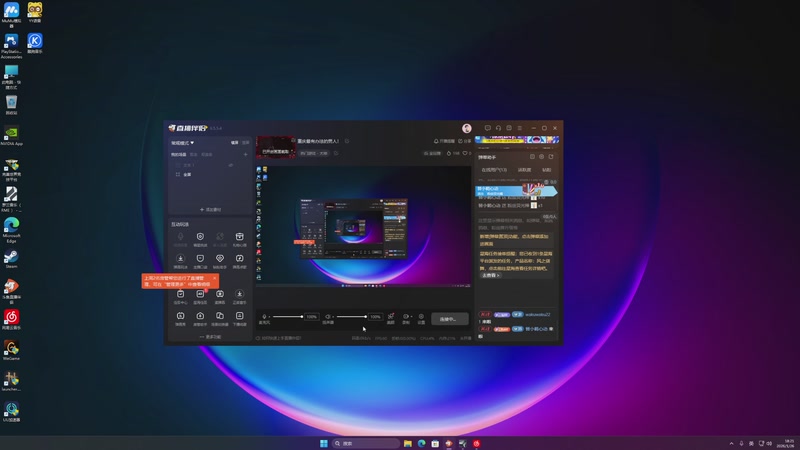
Task: Switch to the 在线用户 tab
Action: coord(494,170)
